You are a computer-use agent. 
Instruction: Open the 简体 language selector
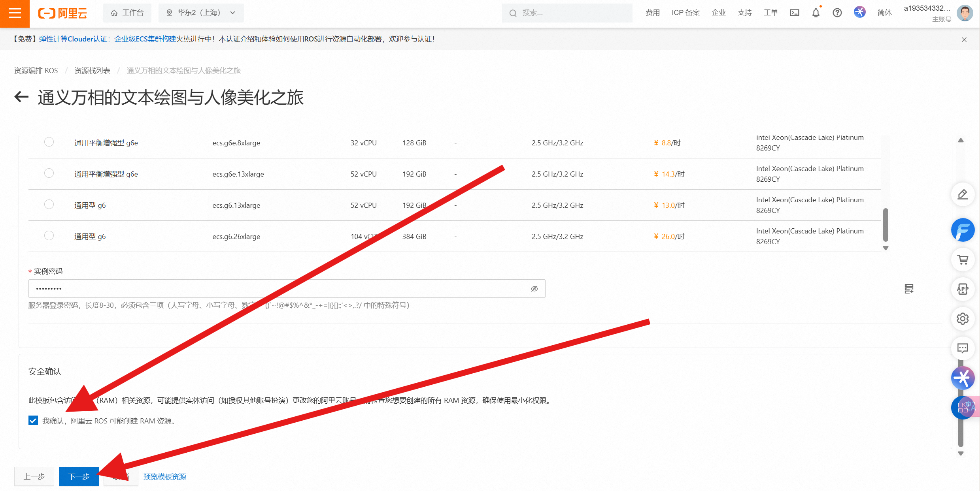click(884, 13)
